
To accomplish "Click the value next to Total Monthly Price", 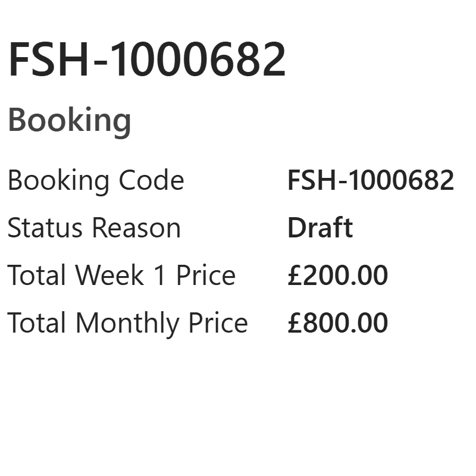I will (x=337, y=323).
